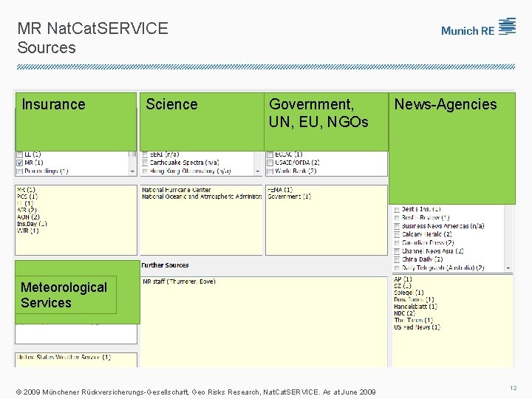Enable Business News Americas (n/a)
532x399 pixels.
click(397, 226)
